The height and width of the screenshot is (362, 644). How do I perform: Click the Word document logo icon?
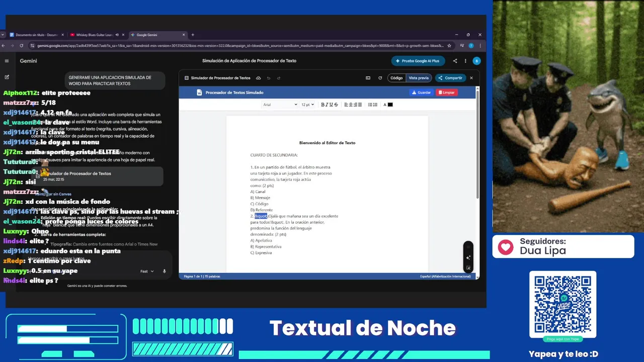point(199,93)
